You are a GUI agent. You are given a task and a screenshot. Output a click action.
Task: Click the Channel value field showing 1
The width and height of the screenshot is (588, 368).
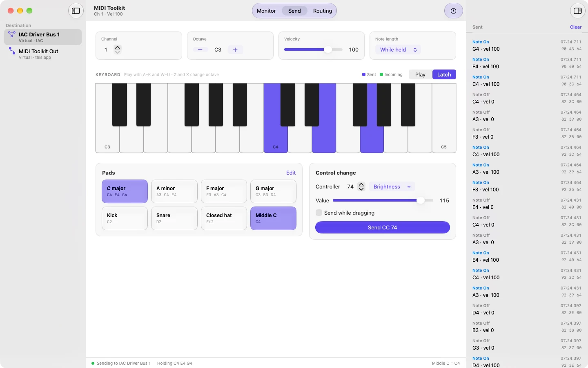click(106, 49)
